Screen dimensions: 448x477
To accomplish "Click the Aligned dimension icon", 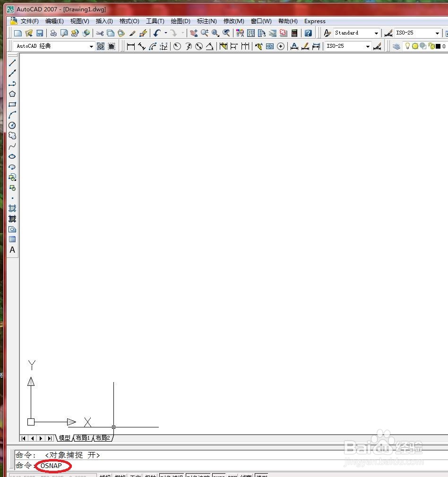I will pos(142,46).
